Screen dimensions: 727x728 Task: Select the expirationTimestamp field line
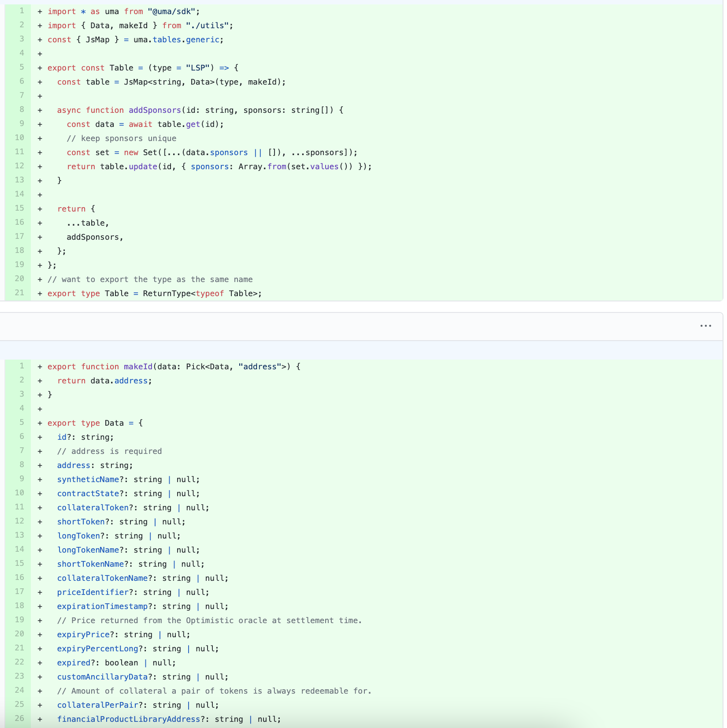click(x=143, y=606)
